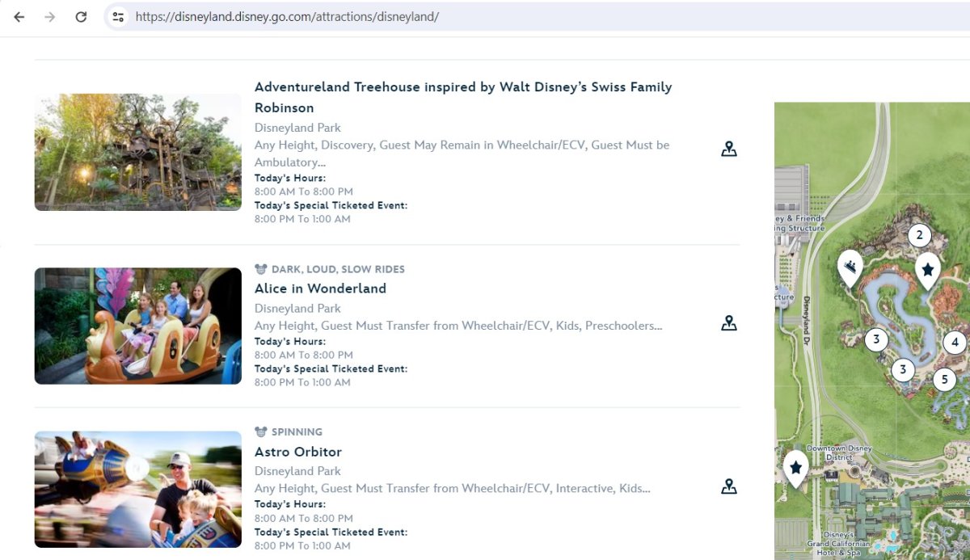Screen dimensions: 970x560
Task: Expand the map cluster numbered 5
Action: point(943,379)
